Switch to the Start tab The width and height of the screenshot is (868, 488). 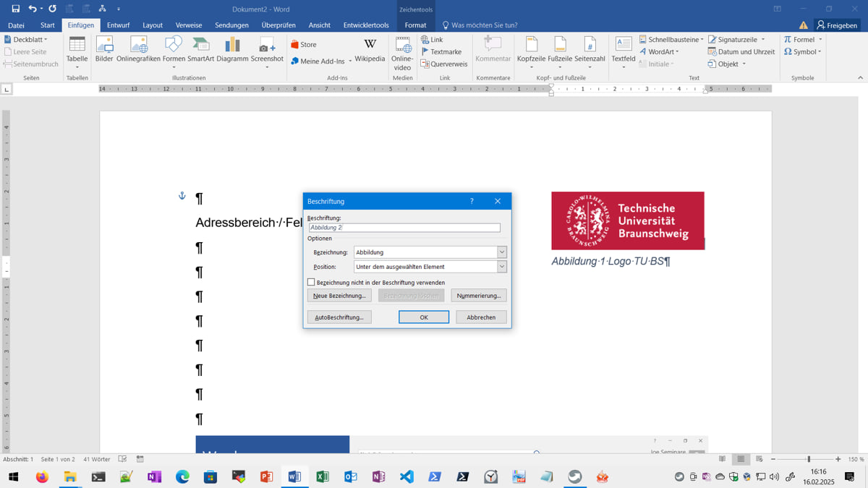click(x=48, y=25)
